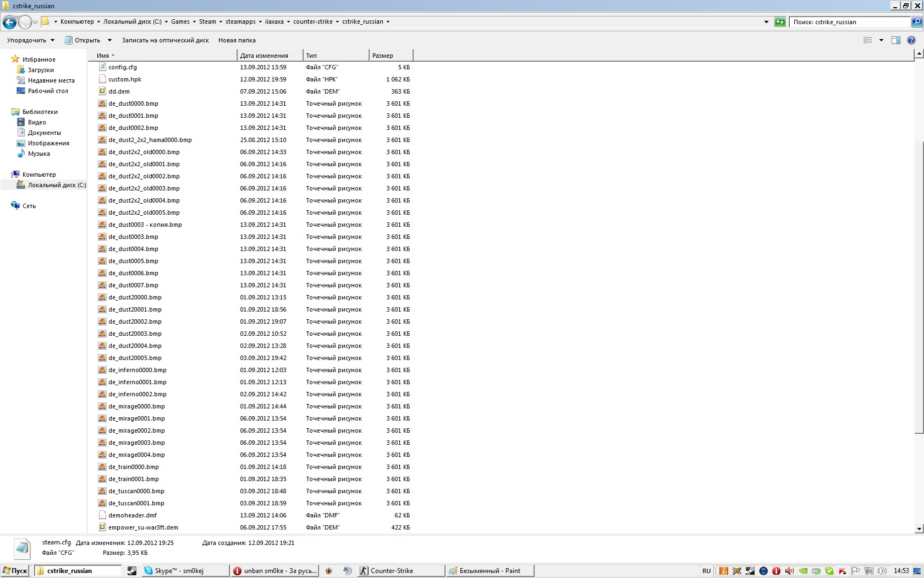
Task: Select demo file icon of dd.dem
Action: pyautogui.click(x=102, y=91)
